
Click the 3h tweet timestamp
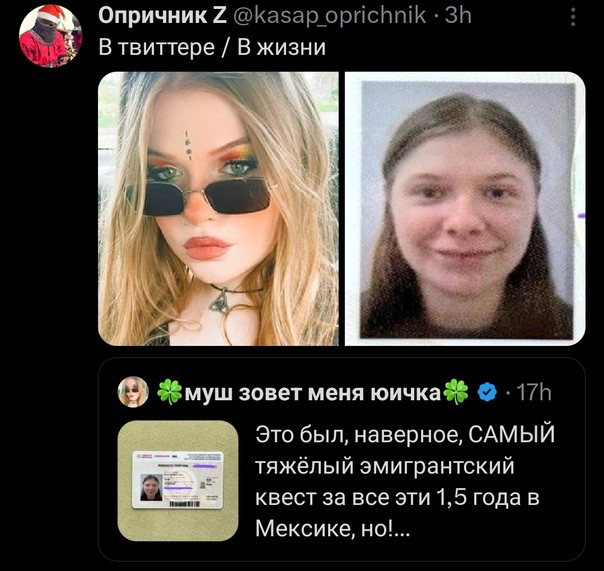pos(458,15)
